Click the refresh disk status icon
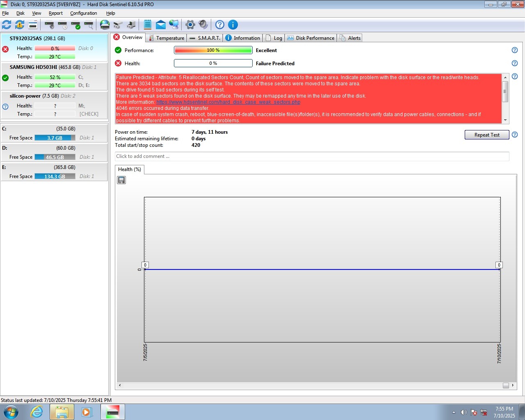 7,25
